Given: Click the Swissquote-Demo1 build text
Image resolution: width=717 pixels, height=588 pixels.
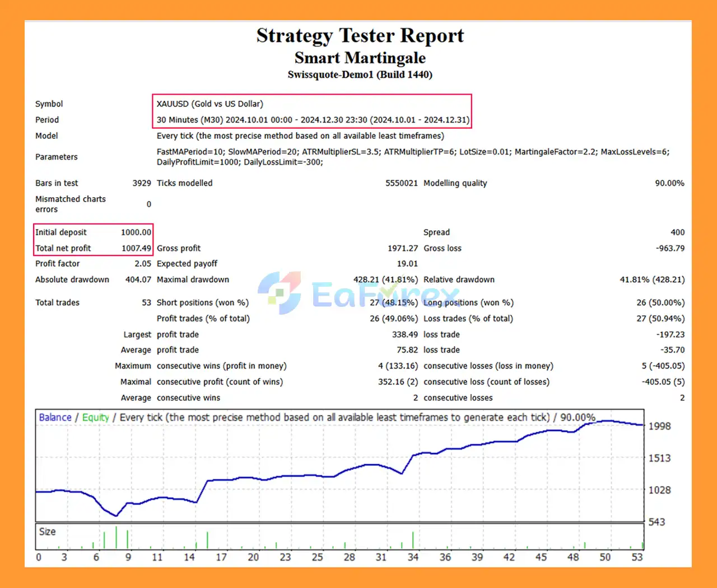Looking at the screenshot, I should (360, 74).
